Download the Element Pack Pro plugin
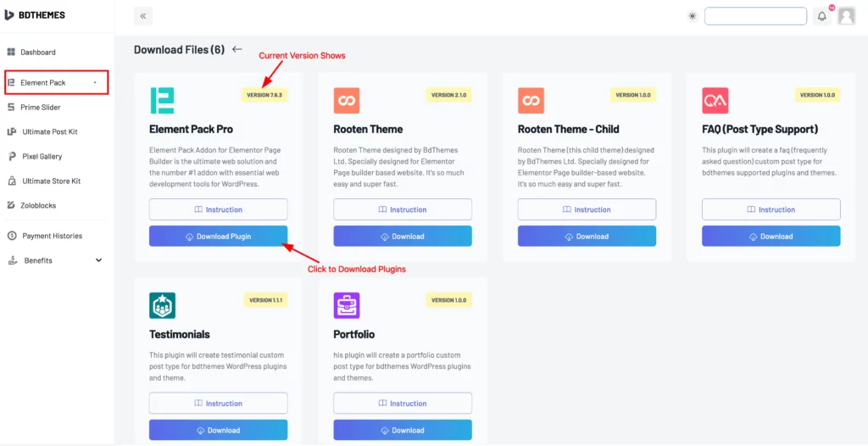Image resolution: width=868 pixels, height=446 pixels. click(x=218, y=236)
